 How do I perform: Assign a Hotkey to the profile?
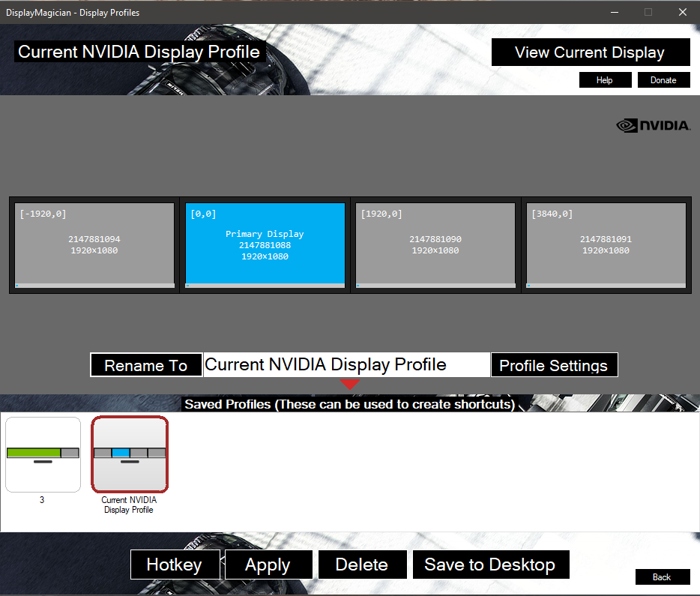click(x=175, y=565)
